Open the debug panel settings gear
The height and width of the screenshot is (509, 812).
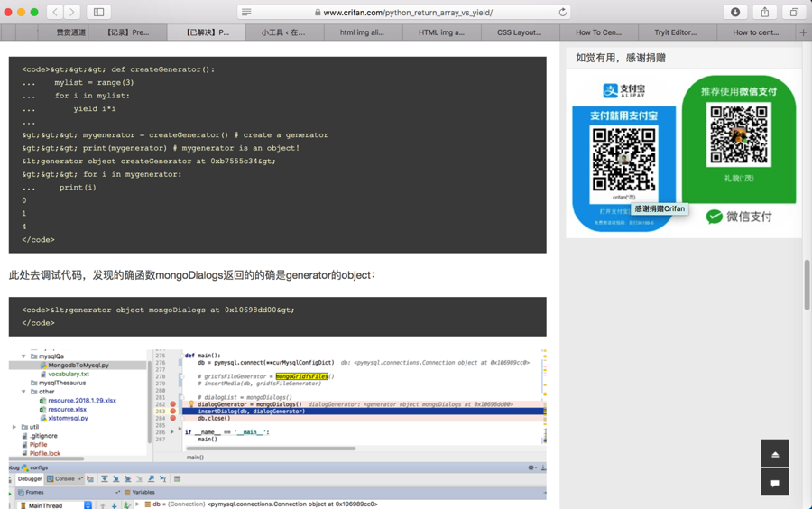[531, 467]
